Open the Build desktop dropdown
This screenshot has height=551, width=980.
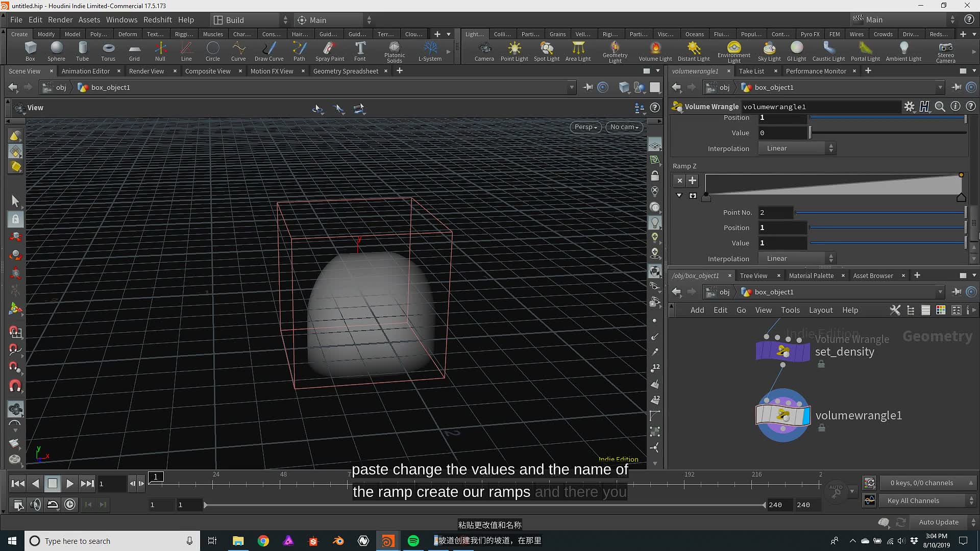click(251, 20)
